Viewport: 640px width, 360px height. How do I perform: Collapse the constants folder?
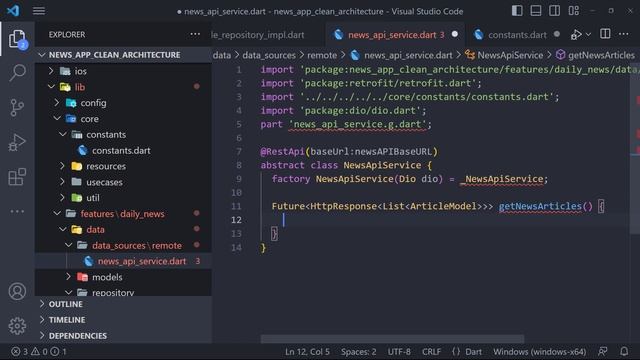[122, 134]
